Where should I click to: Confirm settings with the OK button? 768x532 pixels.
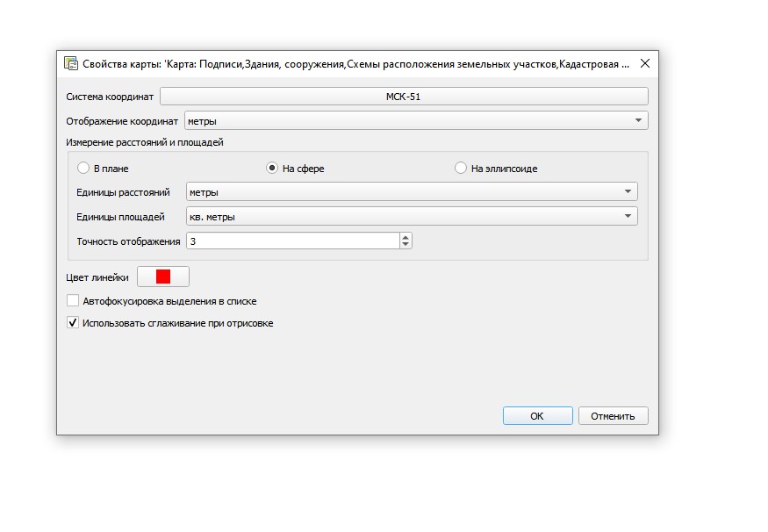(537, 416)
